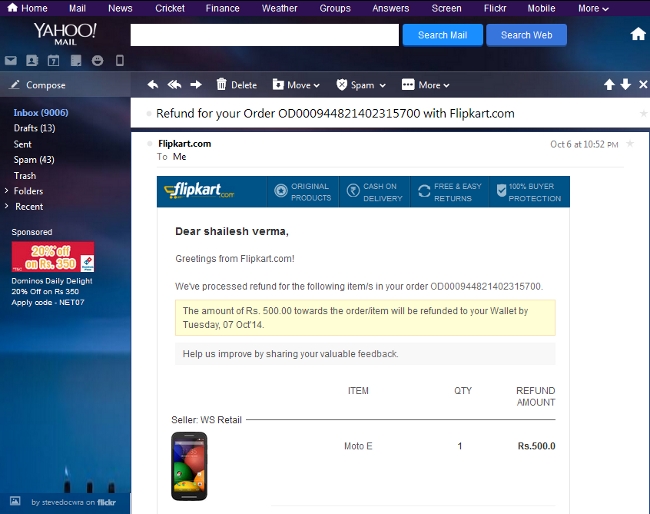Image resolution: width=650 pixels, height=514 pixels.
Task: Click background photo icon at bottom left
Action: (15, 501)
